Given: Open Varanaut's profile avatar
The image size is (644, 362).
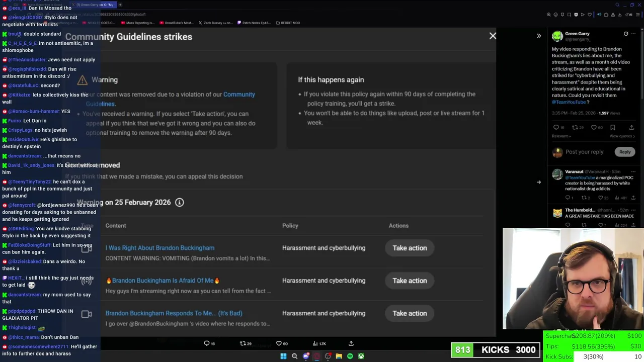Looking at the screenshot, I should 557,174.
